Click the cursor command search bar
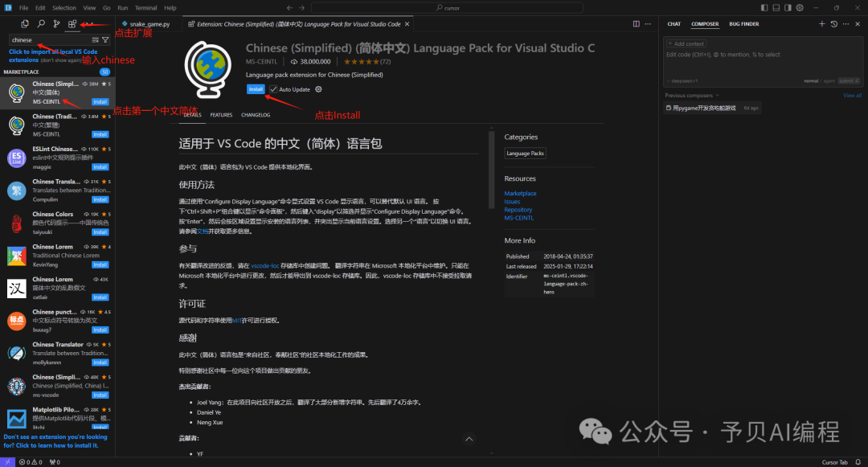Image resolution: width=868 pixels, height=467 pixels. coord(448,8)
